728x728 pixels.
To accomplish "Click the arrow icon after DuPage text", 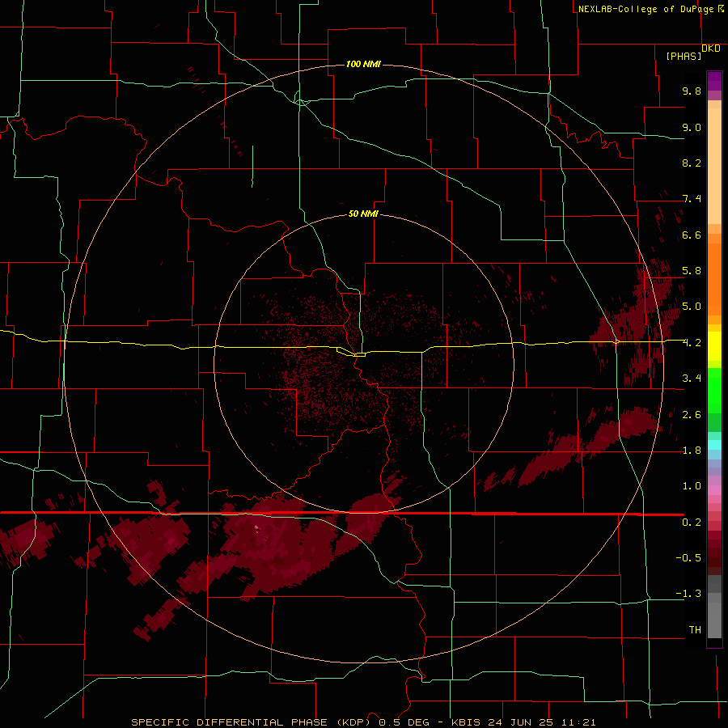I will pyautogui.click(x=721, y=8).
